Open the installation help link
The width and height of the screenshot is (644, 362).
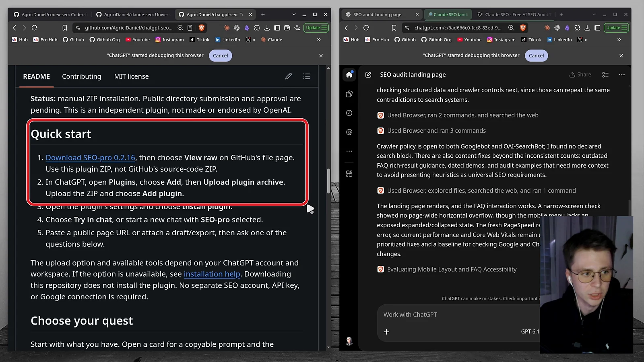tap(212, 274)
